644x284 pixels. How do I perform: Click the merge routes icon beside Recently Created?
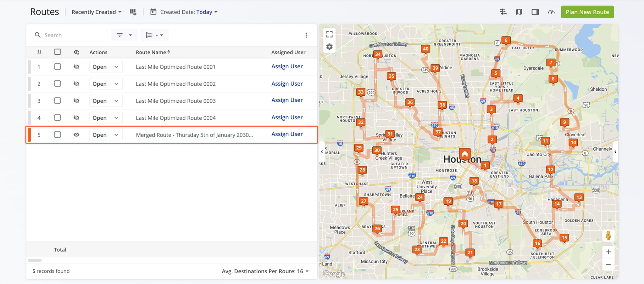(133, 12)
